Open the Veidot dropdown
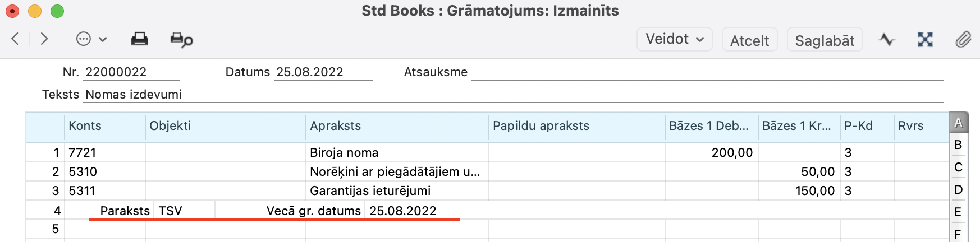Viewport: 980px width, 242px height. [674, 39]
